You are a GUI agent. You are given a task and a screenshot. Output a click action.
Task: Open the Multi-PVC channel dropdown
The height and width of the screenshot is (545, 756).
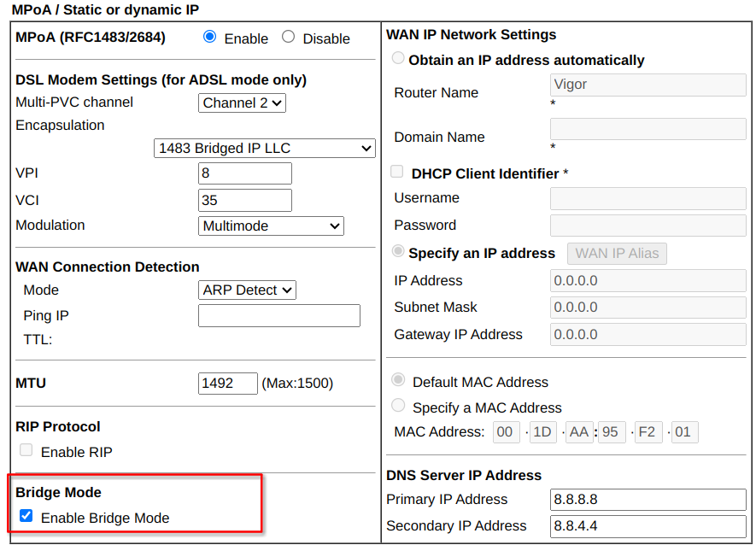tap(242, 103)
